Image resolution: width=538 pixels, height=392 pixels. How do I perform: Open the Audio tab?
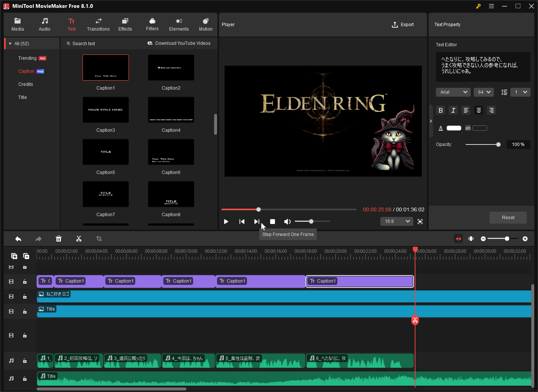(x=44, y=25)
